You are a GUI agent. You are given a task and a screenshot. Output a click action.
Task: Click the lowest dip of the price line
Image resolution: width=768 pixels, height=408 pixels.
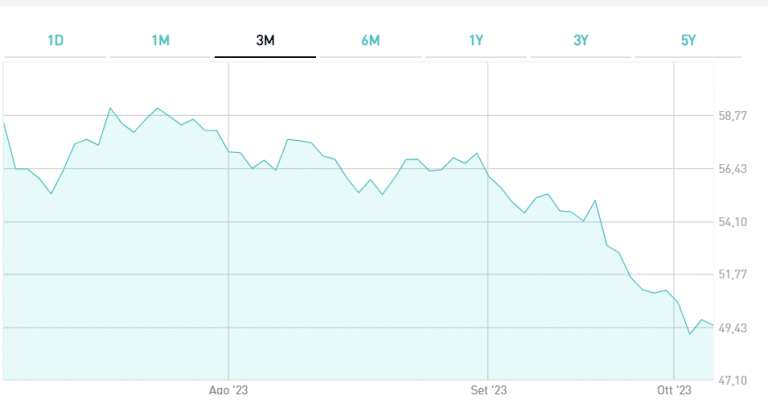coord(690,334)
